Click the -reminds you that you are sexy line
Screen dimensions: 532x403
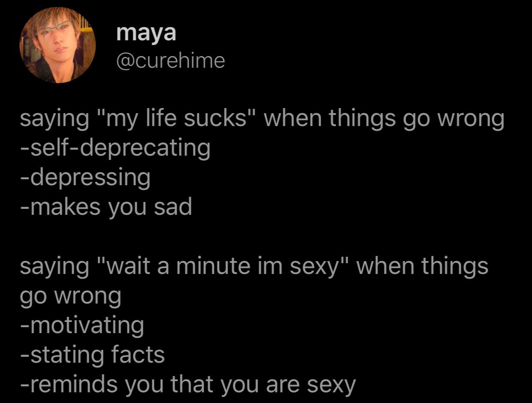pyautogui.click(x=188, y=385)
